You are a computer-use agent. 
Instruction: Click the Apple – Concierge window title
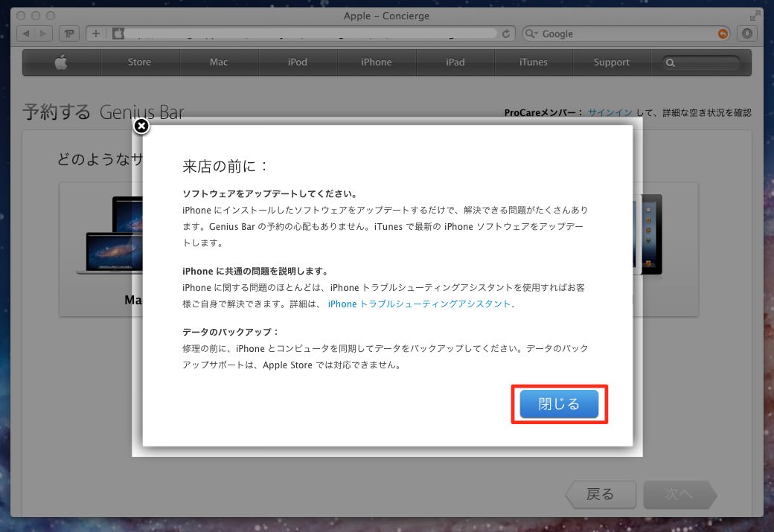pos(386,16)
